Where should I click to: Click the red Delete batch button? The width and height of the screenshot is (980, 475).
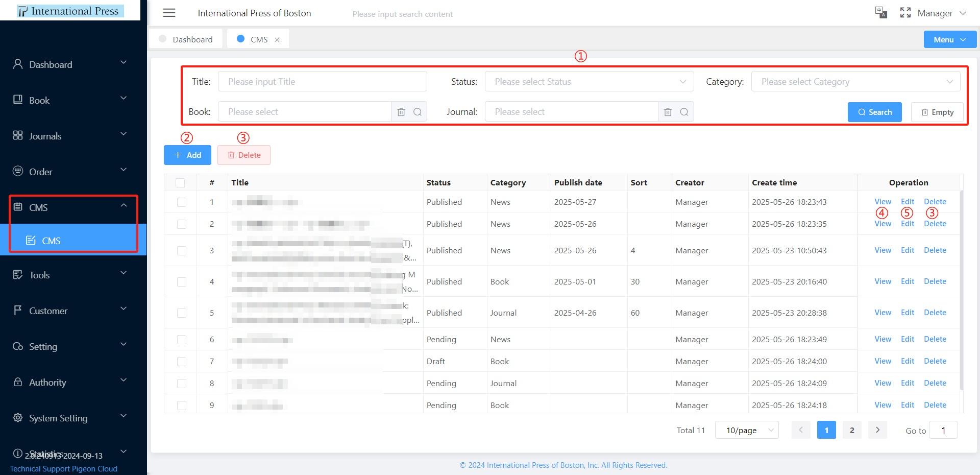click(244, 155)
